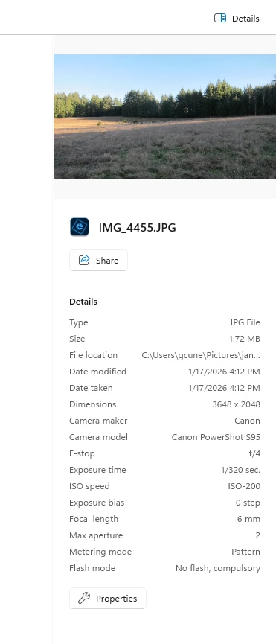Select the exposure bias '0 step'

tap(248, 503)
